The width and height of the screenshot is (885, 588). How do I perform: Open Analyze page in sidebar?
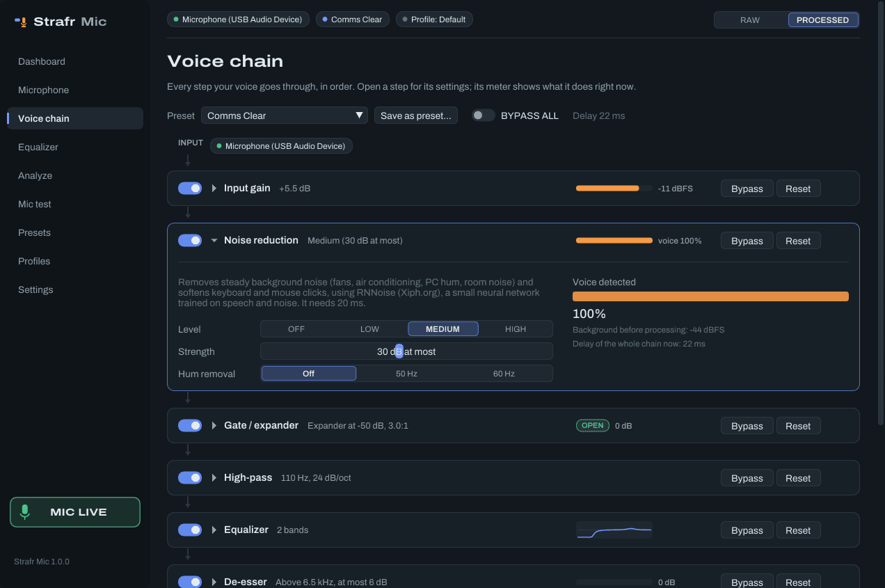[75, 175]
